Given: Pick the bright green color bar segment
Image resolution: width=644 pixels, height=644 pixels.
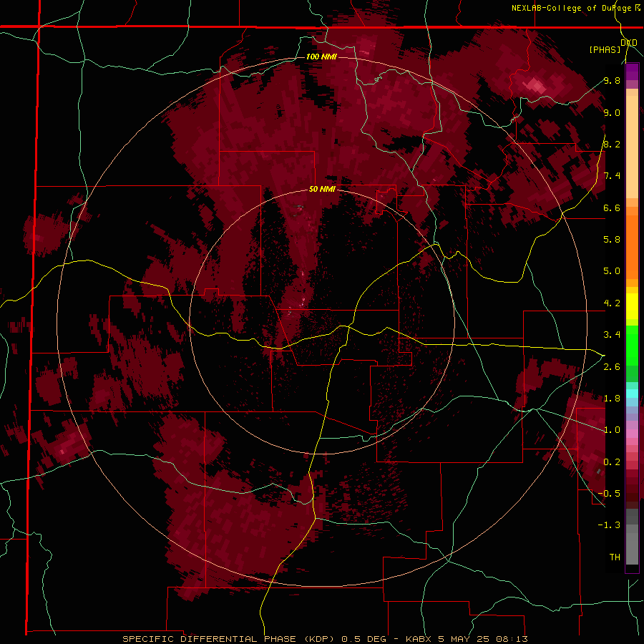Looking at the screenshot, I should pos(632,346).
